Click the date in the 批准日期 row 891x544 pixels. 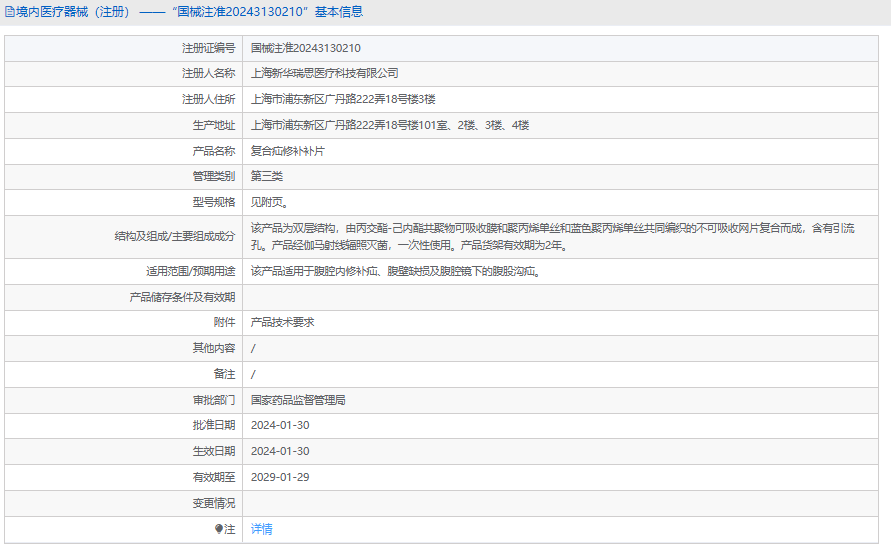[280, 425]
